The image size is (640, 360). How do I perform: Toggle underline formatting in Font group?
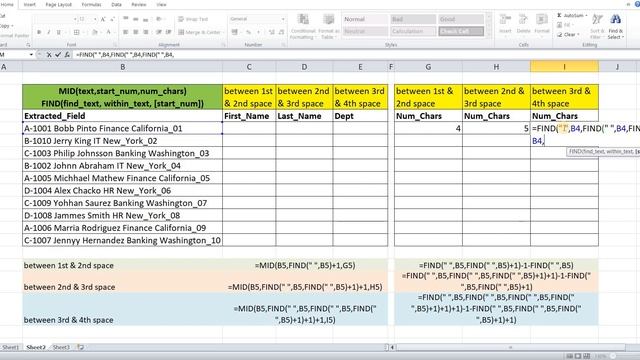(59, 32)
